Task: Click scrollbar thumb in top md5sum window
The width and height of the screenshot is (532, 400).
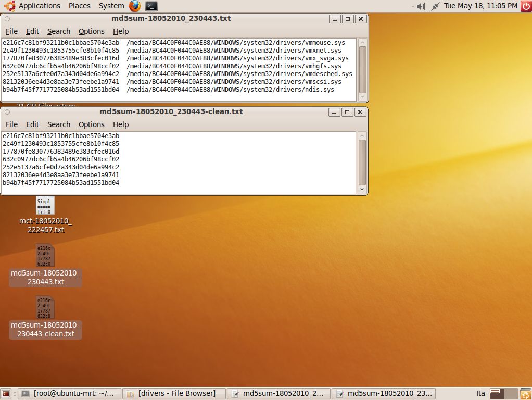Action: (x=362, y=70)
